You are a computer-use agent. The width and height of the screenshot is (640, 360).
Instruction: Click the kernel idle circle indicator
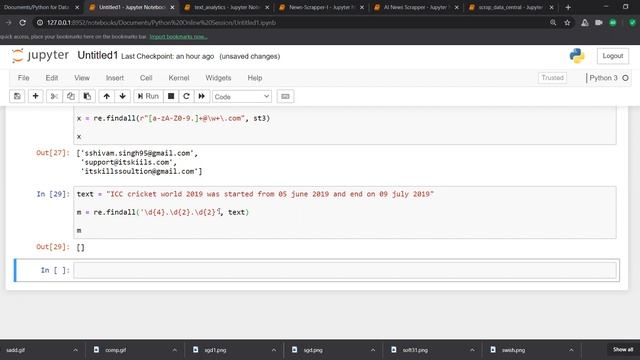tap(625, 78)
